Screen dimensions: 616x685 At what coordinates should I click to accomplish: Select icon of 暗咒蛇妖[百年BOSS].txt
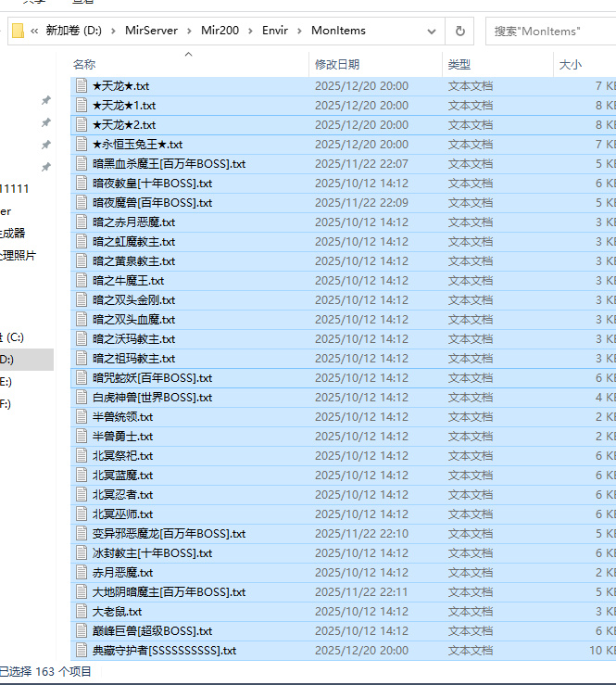[82, 378]
